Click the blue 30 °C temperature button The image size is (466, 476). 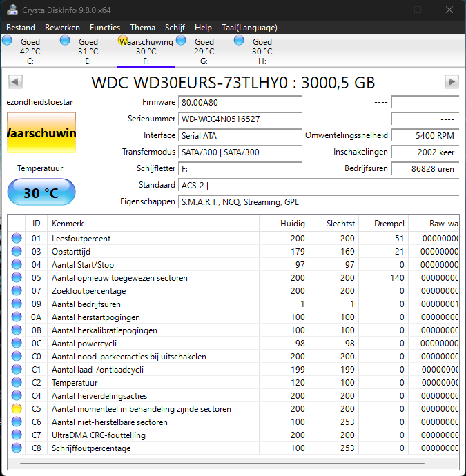click(x=41, y=192)
